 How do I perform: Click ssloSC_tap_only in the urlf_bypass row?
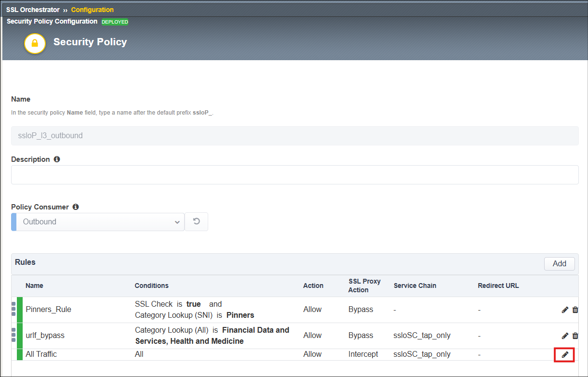422,335
